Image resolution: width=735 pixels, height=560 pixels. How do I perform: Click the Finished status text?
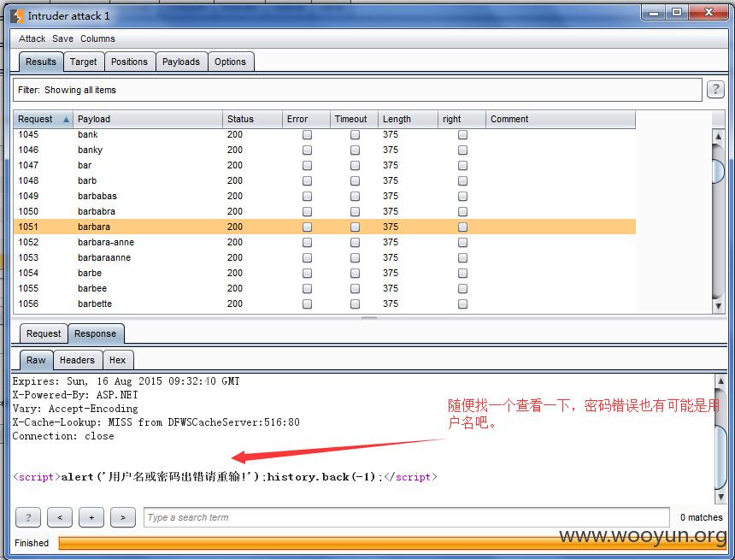32,543
